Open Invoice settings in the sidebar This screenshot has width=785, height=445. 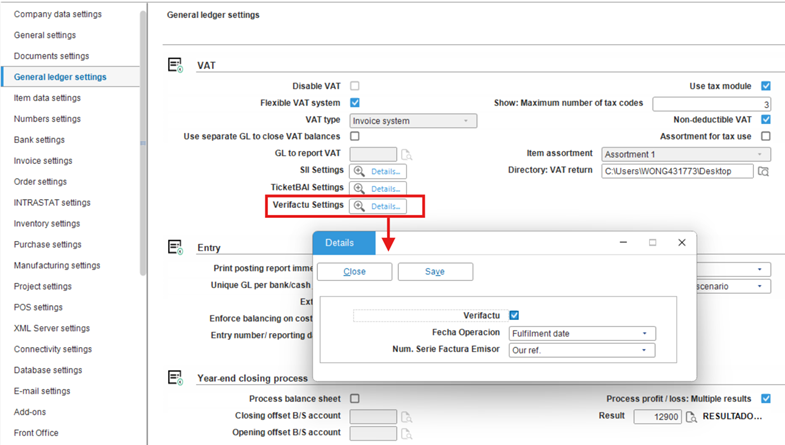coord(43,161)
